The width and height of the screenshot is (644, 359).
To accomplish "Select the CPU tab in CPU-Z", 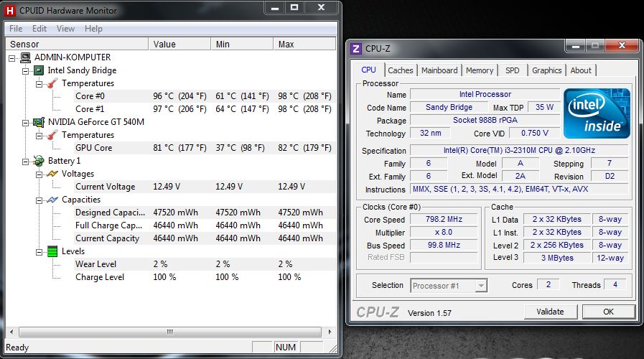I will pos(368,70).
